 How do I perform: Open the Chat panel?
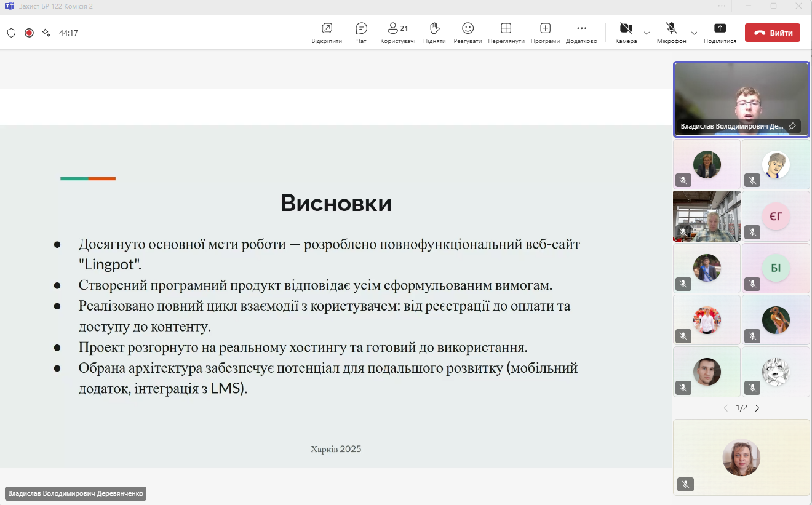[361, 33]
